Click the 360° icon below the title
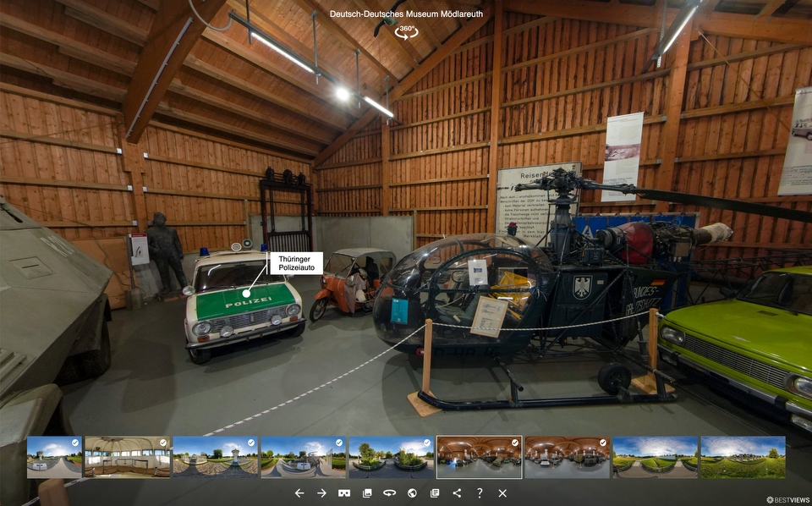Screen dimensions: 812x506 407,31
